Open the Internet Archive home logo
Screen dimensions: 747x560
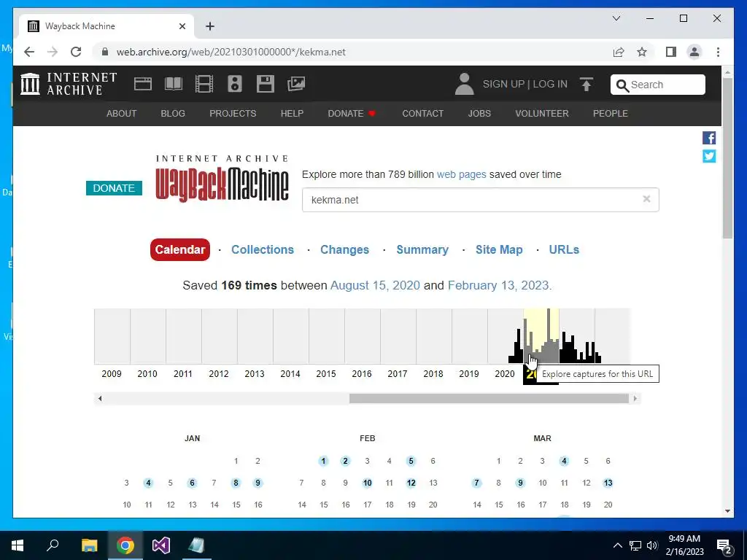(x=69, y=84)
